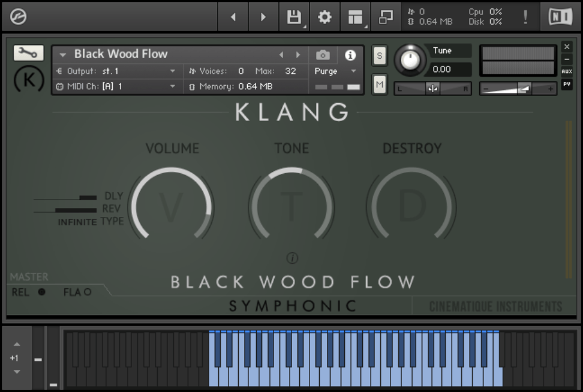Image resolution: width=583 pixels, height=392 pixels.
Task: Open the save floppy disk menu
Action: coord(294,17)
